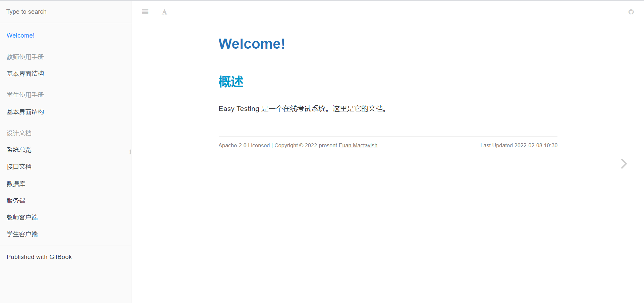The image size is (644, 303).
Task: Open 基本界面结构 under 教师使用手册
Action: [25, 74]
